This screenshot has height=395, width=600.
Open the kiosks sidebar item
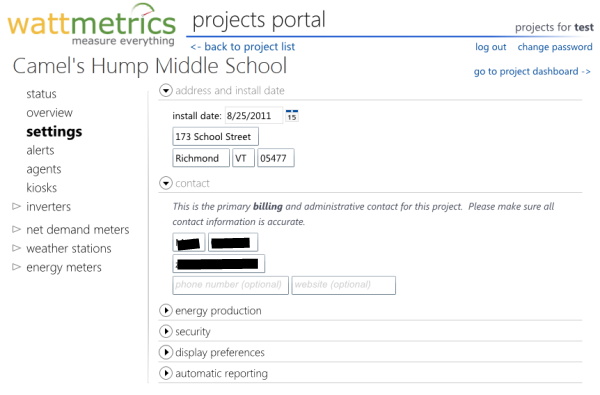point(41,188)
